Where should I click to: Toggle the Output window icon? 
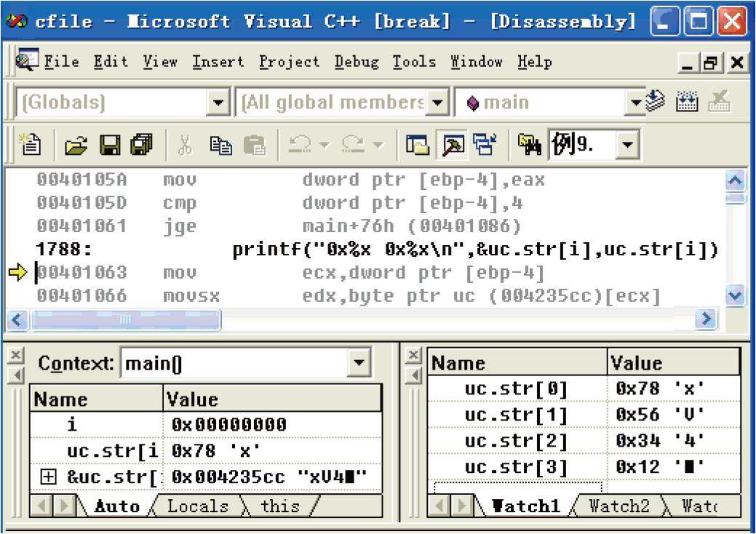(453, 144)
